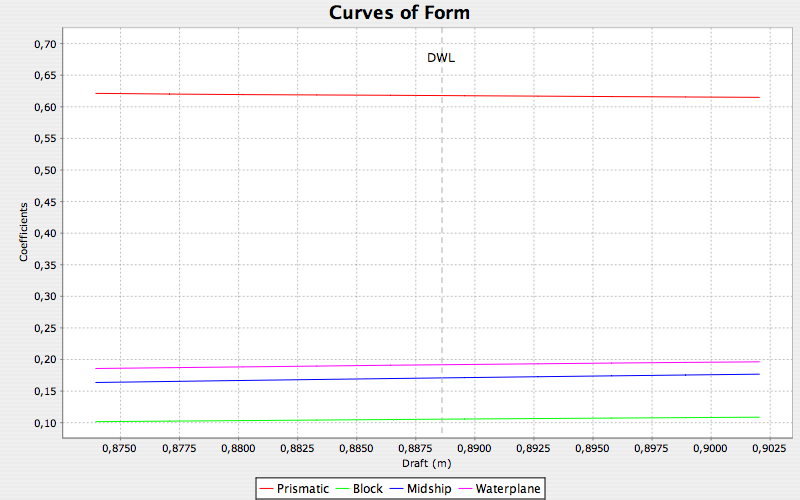This screenshot has height=500, width=800.
Task: Click the blue Midship legend line swatch
Action: tap(397, 488)
